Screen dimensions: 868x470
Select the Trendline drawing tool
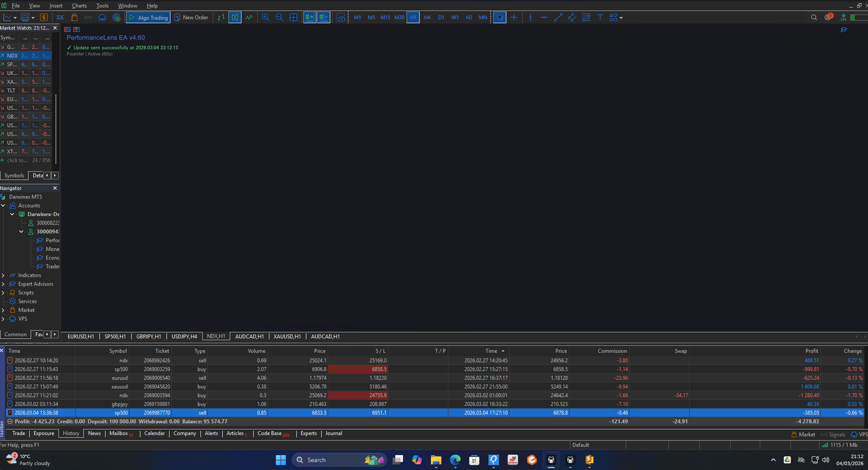tap(558, 17)
